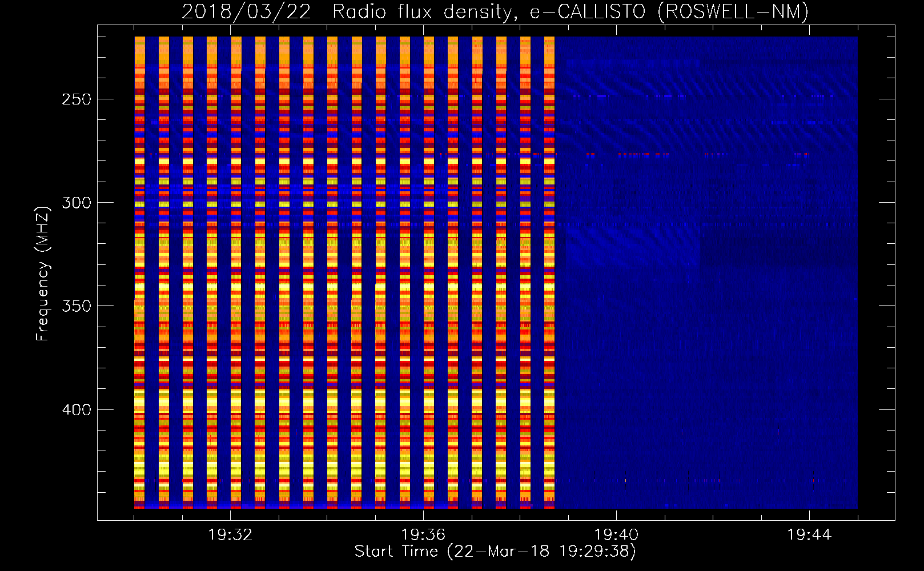Click the 'Frequency (MHZ)' axis label
This screenshot has width=924, height=571.
point(43,274)
